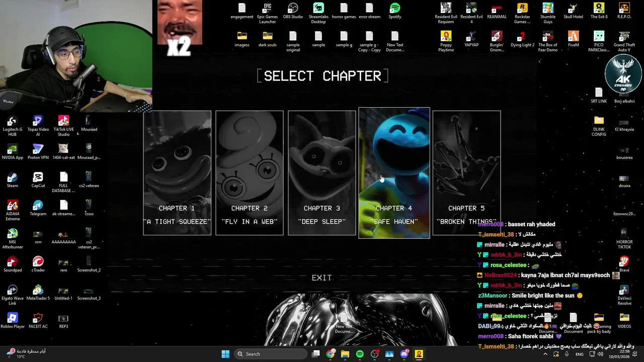The height and width of the screenshot is (362, 644).
Task: Launch FiveM desktop shortcut
Action: 573,39
